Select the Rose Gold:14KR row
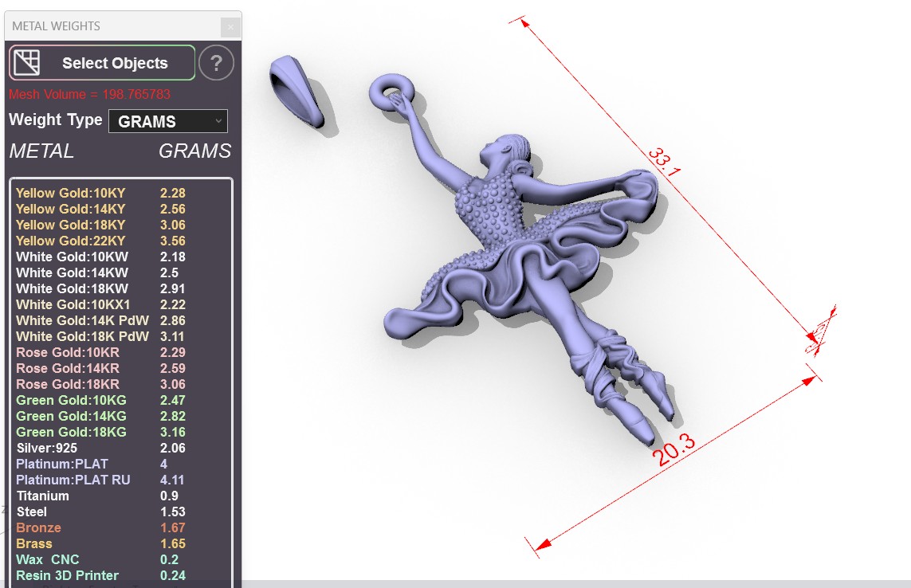This screenshot has height=588, width=911. click(x=121, y=368)
